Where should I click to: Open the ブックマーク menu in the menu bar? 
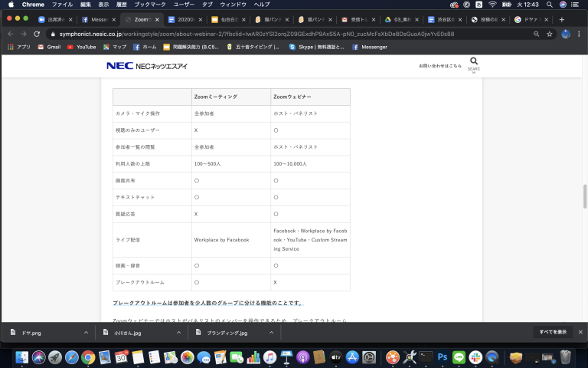point(150,5)
